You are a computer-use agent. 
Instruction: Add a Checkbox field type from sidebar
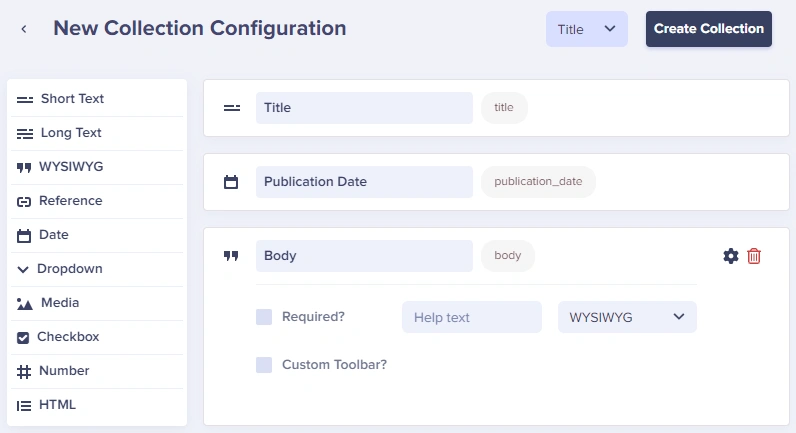coord(96,337)
